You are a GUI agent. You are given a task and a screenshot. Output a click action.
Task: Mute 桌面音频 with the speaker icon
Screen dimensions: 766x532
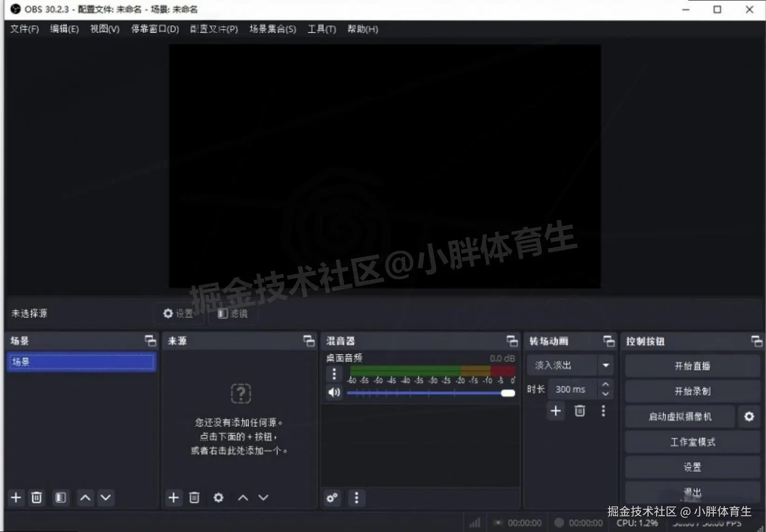pyautogui.click(x=333, y=392)
